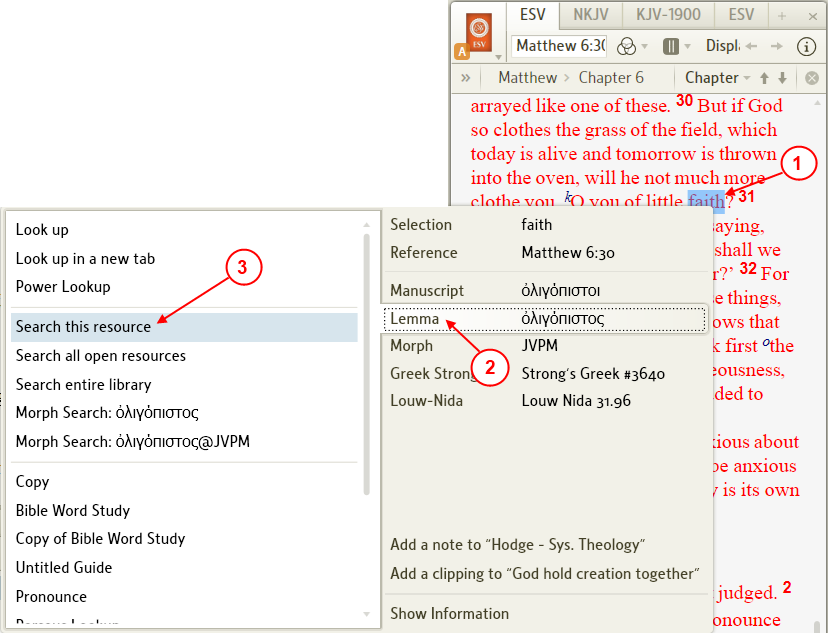The width and height of the screenshot is (828, 633).
Task: Open the ESV resource cover dropdown arrow
Action: coord(498,56)
